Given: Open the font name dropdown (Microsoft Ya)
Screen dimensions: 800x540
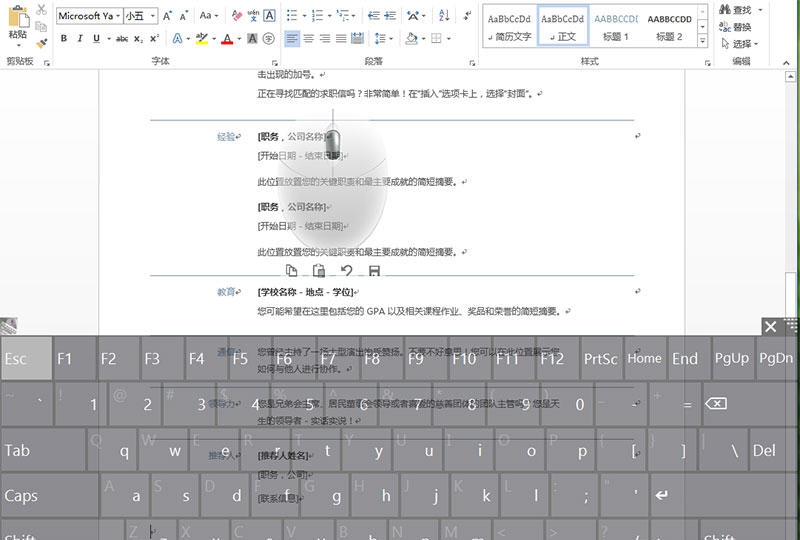Looking at the screenshot, I should (118, 16).
